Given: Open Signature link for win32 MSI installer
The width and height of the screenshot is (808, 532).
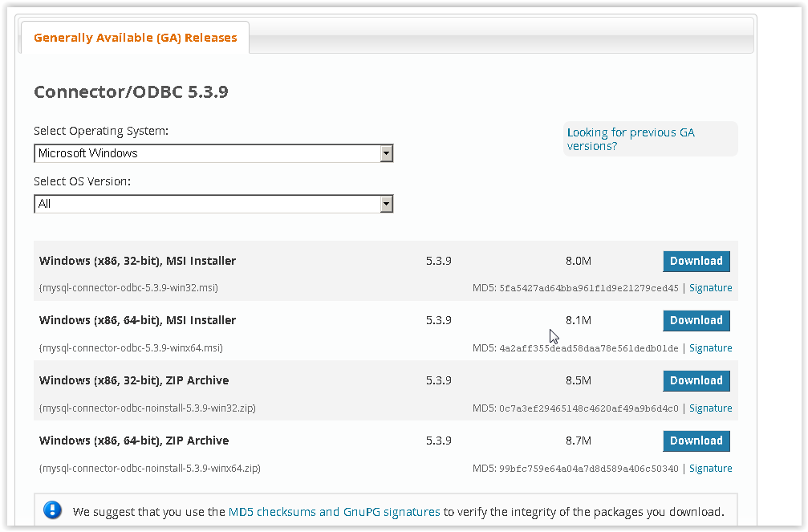Looking at the screenshot, I should [x=710, y=287].
